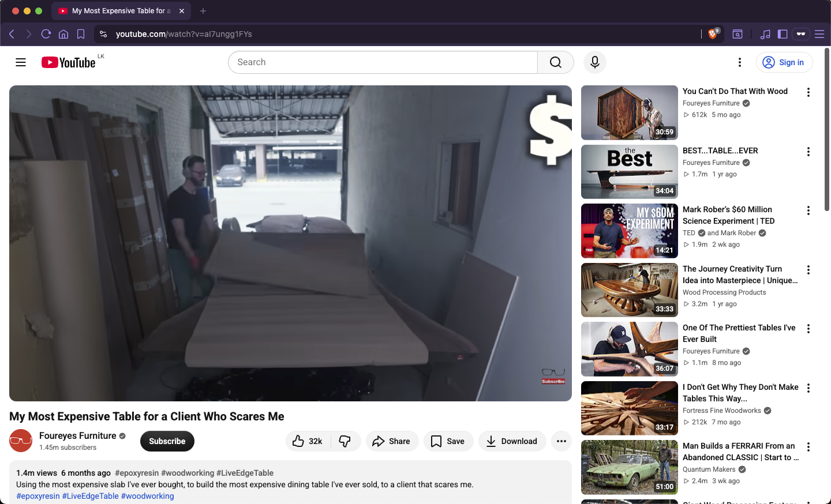Open Wood Processing Products channel link
Viewport: 831px width, 504px height.
724,292
